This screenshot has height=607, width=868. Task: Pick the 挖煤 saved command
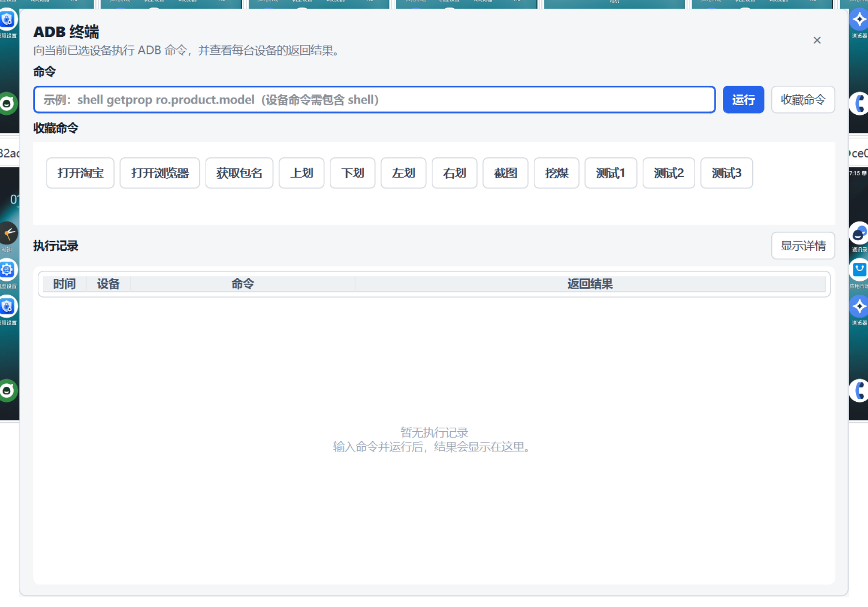(556, 173)
